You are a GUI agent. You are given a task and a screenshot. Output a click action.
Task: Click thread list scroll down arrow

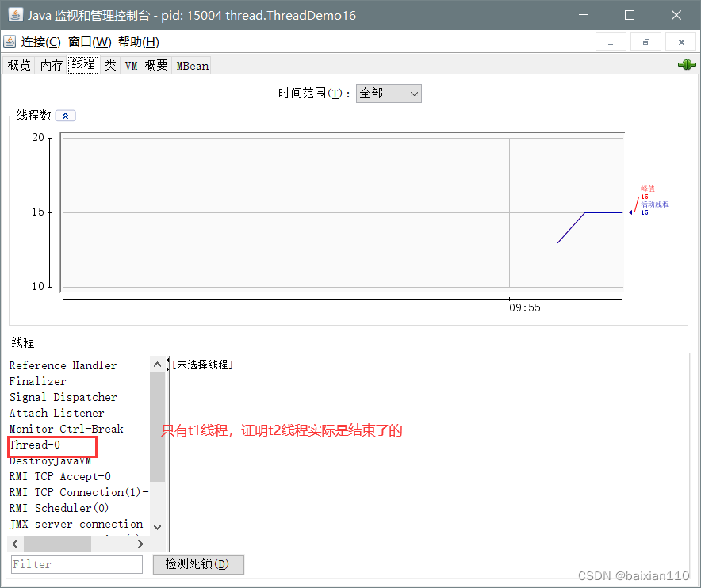157,527
